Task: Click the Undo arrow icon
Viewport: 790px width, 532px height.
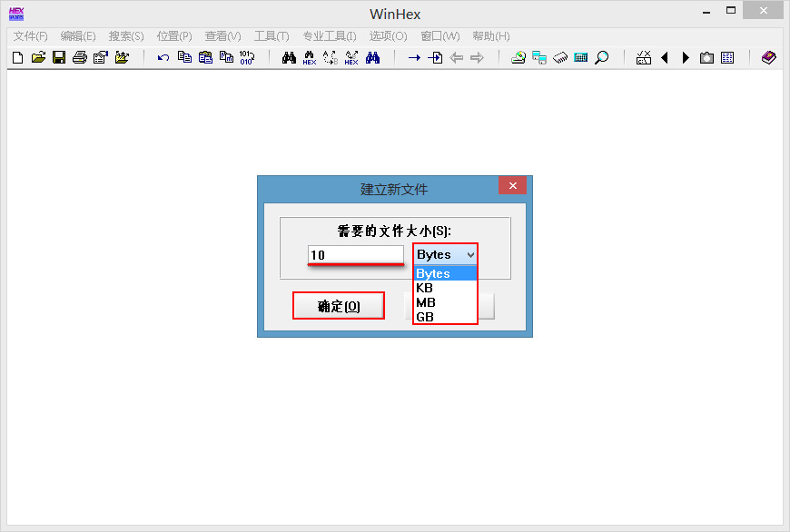Action: tap(163, 58)
